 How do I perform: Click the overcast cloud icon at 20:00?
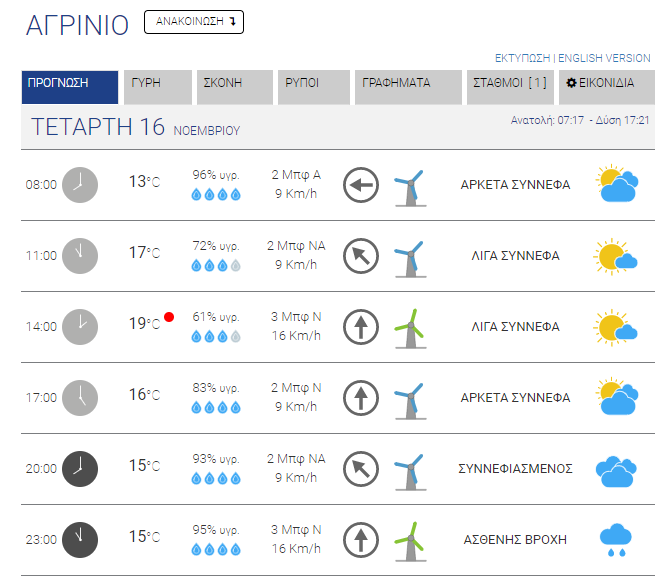tap(616, 471)
